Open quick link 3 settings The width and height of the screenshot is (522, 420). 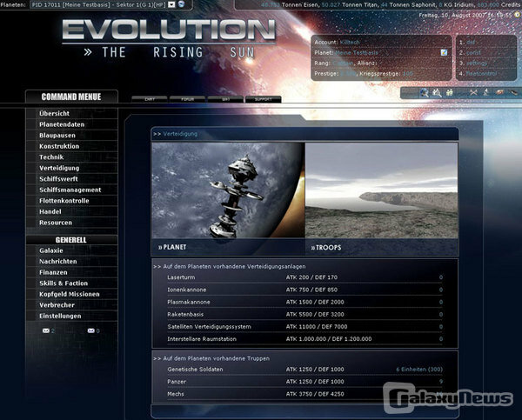(x=477, y=63)
